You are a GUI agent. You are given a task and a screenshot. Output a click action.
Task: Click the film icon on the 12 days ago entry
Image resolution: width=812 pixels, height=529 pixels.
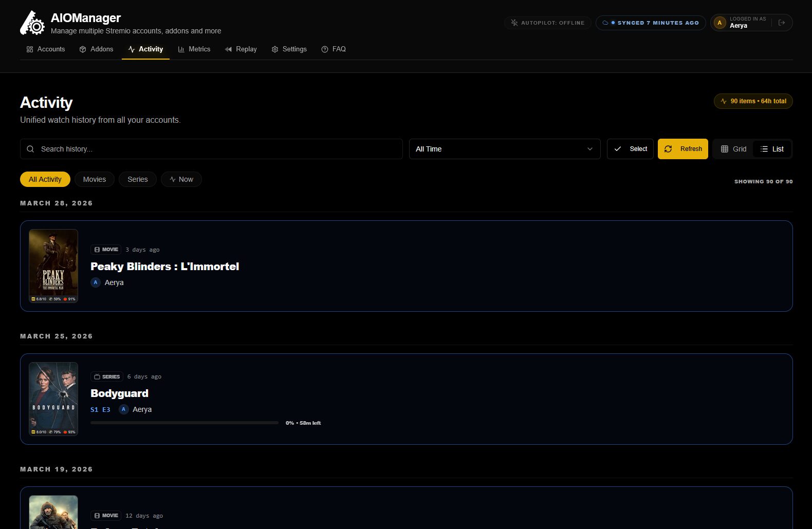pyautogui.click(x=97, y=516)
